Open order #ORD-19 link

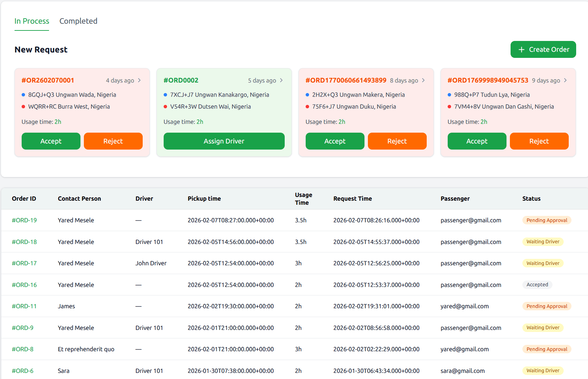[x=24, y=220]
